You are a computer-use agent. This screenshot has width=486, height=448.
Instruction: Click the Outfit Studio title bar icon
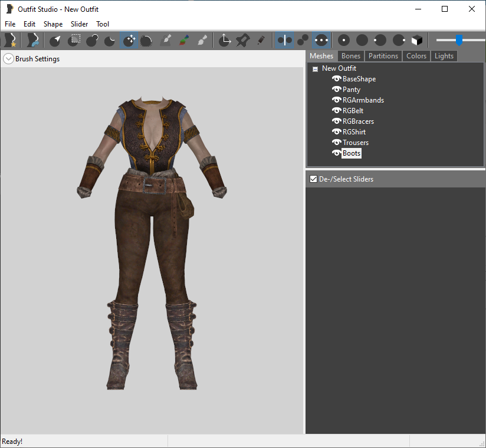(10, 9)
